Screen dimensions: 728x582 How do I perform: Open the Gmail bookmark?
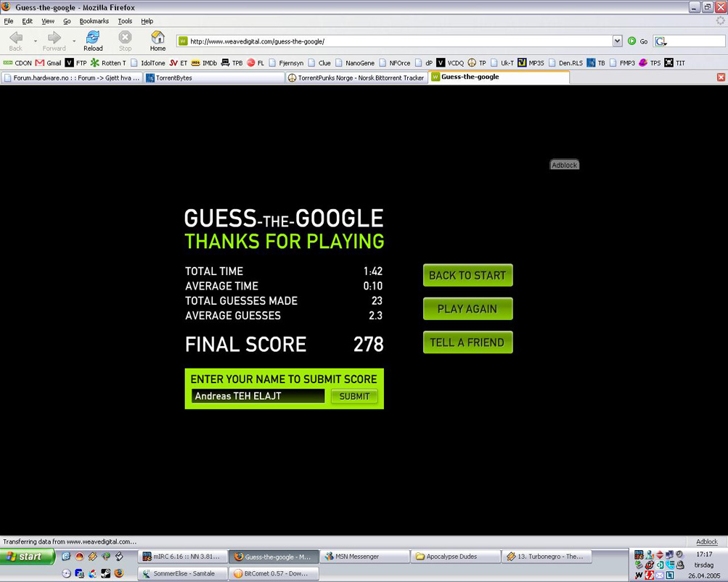[49, 62]
